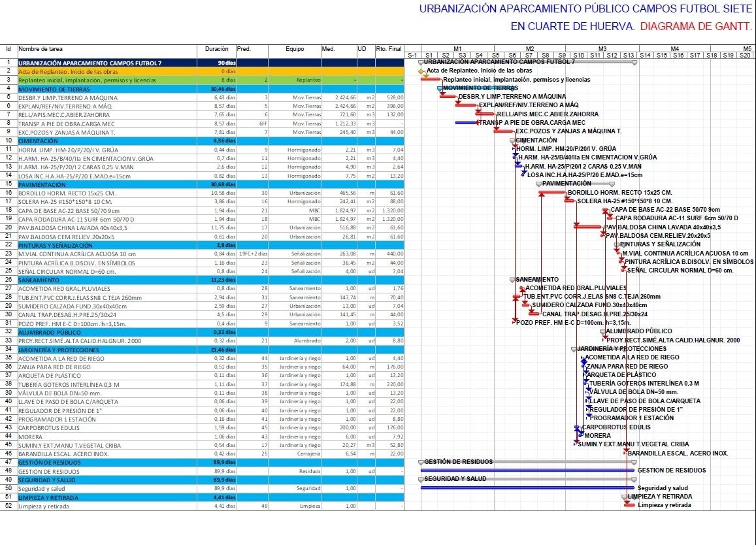Viewport: 756px width, 545px height.
Task: Click the red PAV.BALDOSA CHINA LAVADA Gantt bar
Action: [x=588, y=227]
